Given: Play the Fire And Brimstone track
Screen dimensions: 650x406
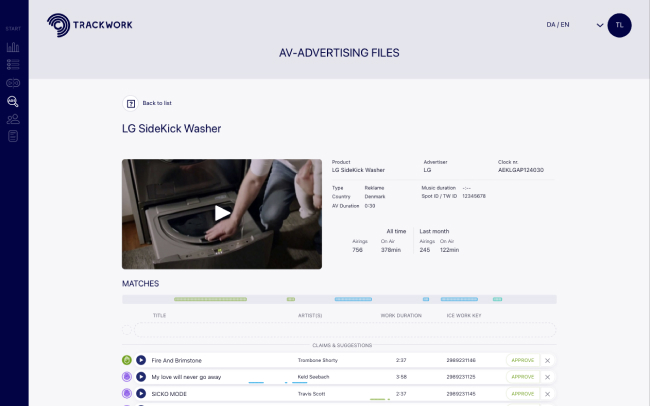Looking at the screenshot, I should [141, 360].
